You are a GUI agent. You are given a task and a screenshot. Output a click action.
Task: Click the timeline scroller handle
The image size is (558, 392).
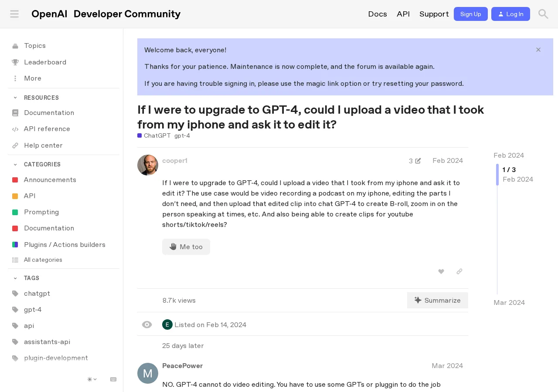(497, 175)
